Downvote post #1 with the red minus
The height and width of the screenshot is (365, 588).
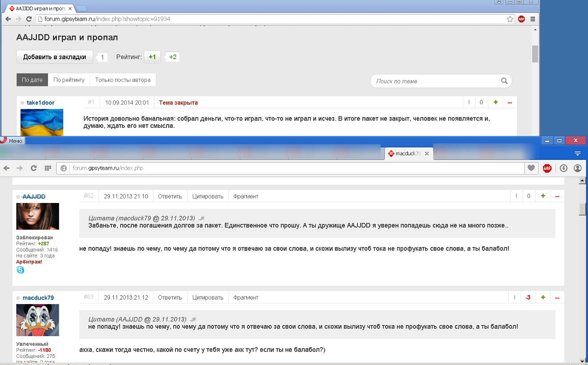coord(510,102)
